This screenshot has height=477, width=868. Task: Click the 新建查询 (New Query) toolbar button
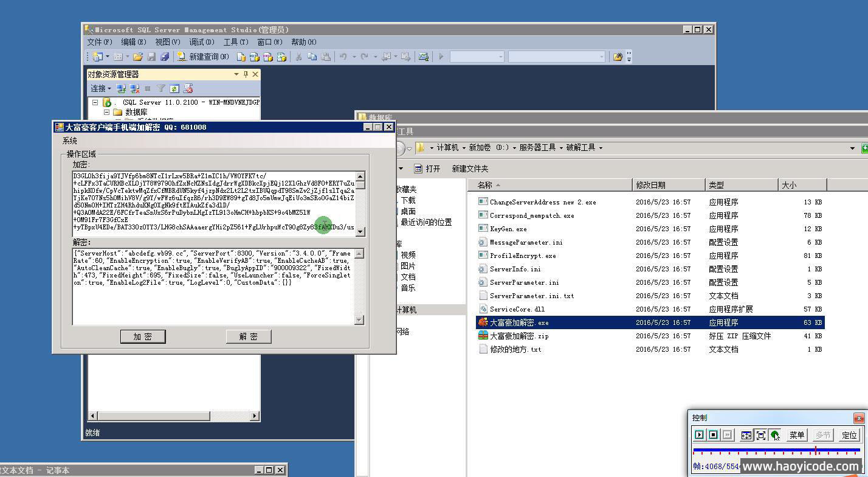(203, 57)
